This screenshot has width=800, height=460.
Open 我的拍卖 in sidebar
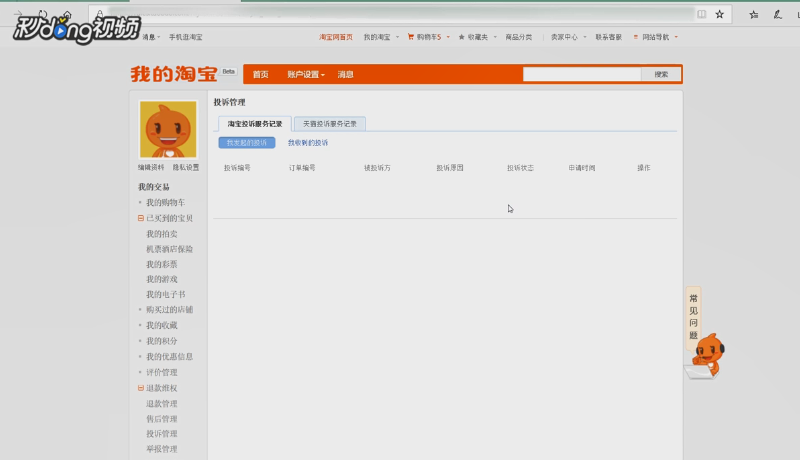162,234
